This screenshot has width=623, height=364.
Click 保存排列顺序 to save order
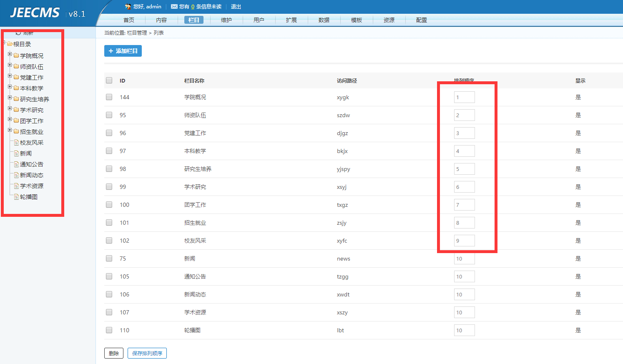(147, 353)
